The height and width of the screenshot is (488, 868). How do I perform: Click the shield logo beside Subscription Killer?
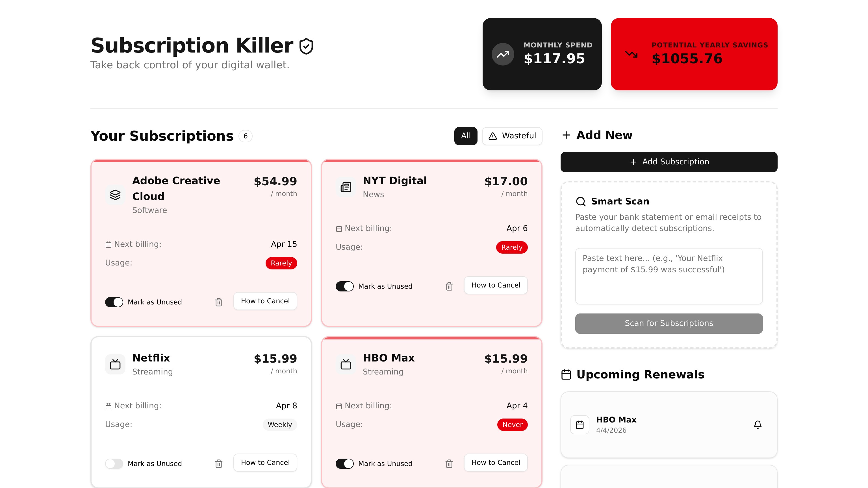pyautogui.click(x=306, y=46)
